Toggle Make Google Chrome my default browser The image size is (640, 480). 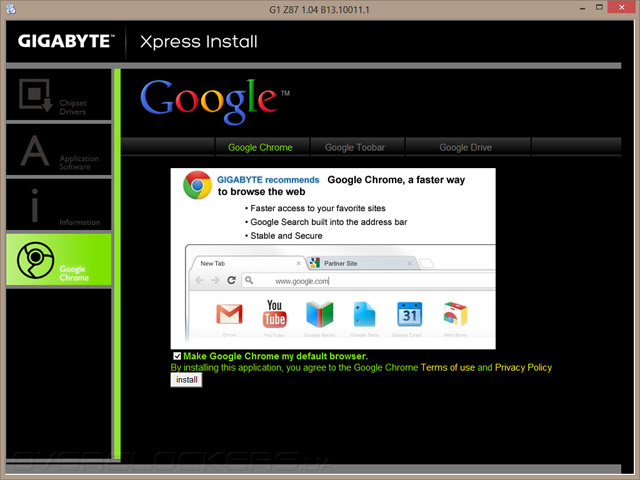click(x=177, y=356)
